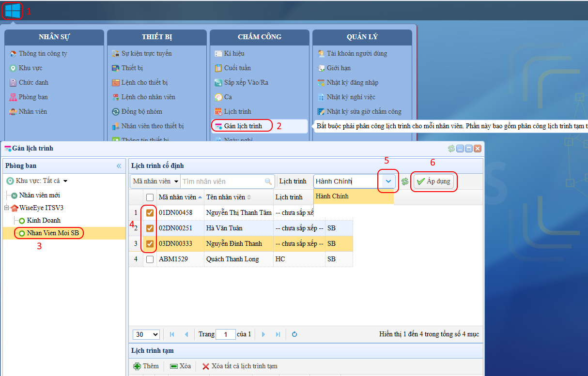Image resolution: width=588 pixels, height=376 pixels.
Task: Open Khu vực menu item
Action: tap(26, 68)
